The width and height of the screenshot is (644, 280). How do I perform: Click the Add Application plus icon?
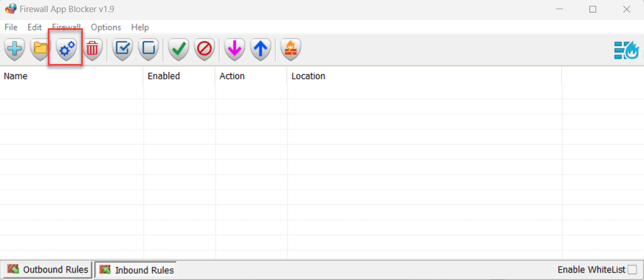coord(15,50)
